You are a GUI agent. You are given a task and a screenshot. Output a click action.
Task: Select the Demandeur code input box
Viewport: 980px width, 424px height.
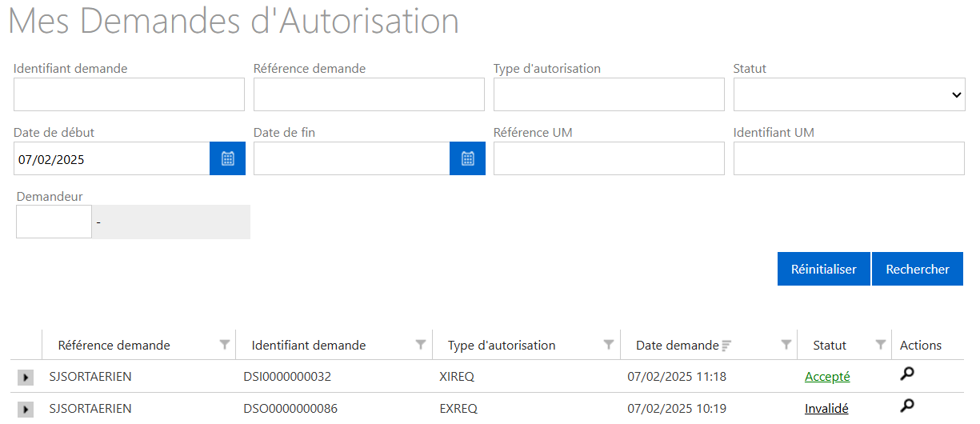click(x=54, y=222)
